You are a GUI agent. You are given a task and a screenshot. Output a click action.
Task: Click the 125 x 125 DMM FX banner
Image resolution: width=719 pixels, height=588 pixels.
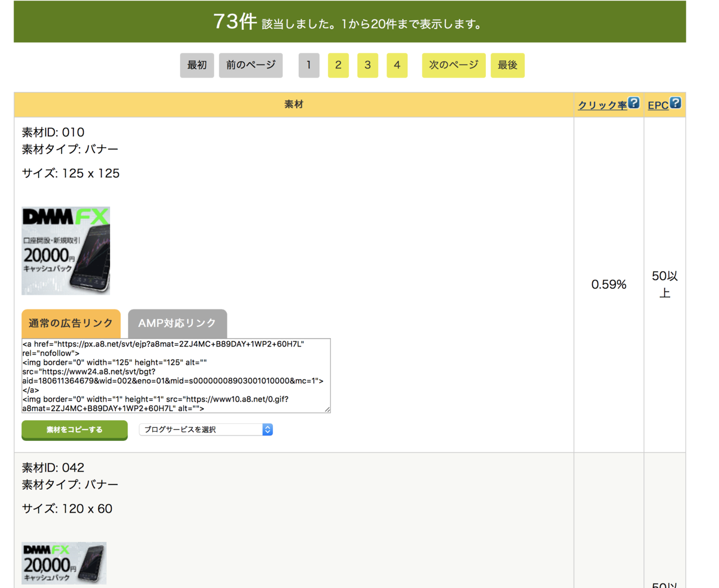(66, 250)
